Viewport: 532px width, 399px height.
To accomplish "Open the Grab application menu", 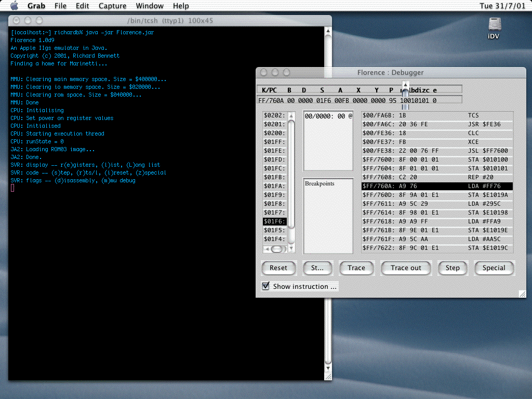I will coord(36,6).
